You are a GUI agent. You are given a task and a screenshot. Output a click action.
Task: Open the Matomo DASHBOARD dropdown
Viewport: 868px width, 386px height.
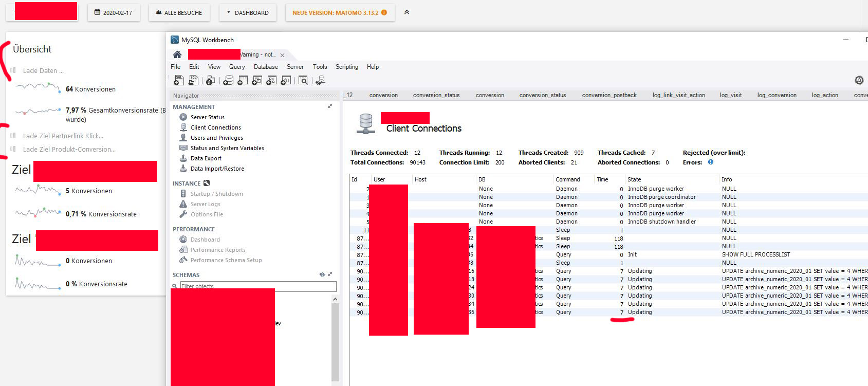pos(248,13)
